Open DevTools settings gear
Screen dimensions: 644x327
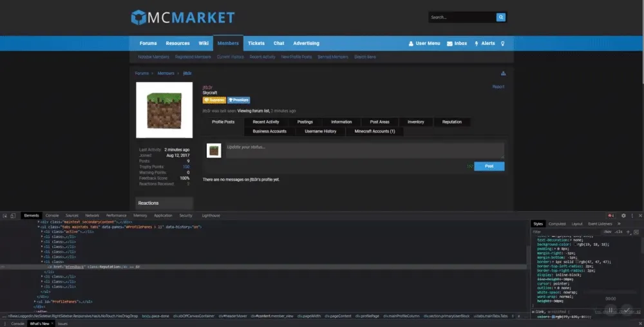(x=623, y=216)
